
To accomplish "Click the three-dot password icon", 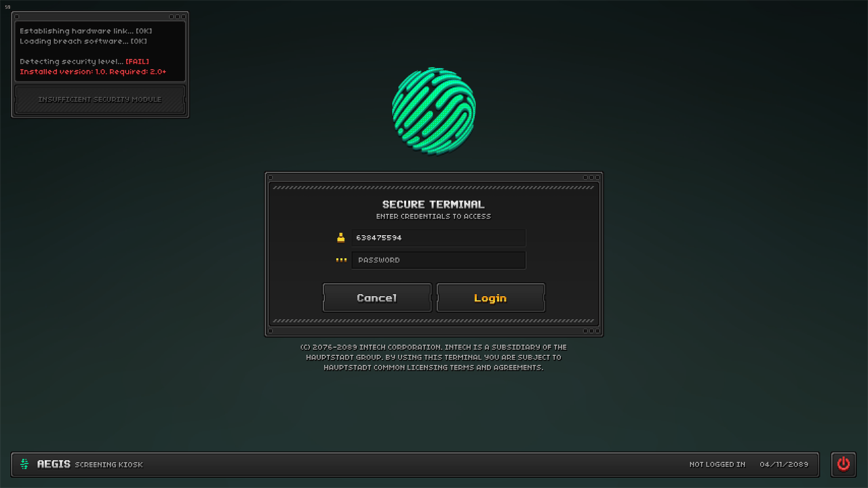I will [x=341, y=260].
